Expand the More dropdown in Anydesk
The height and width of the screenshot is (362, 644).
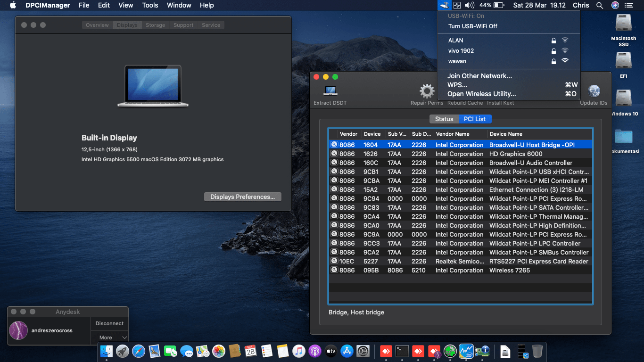[x=113, y=337]
